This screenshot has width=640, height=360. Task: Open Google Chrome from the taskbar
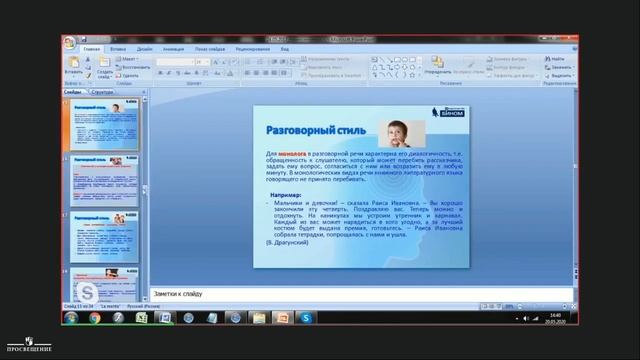(95, 318)
